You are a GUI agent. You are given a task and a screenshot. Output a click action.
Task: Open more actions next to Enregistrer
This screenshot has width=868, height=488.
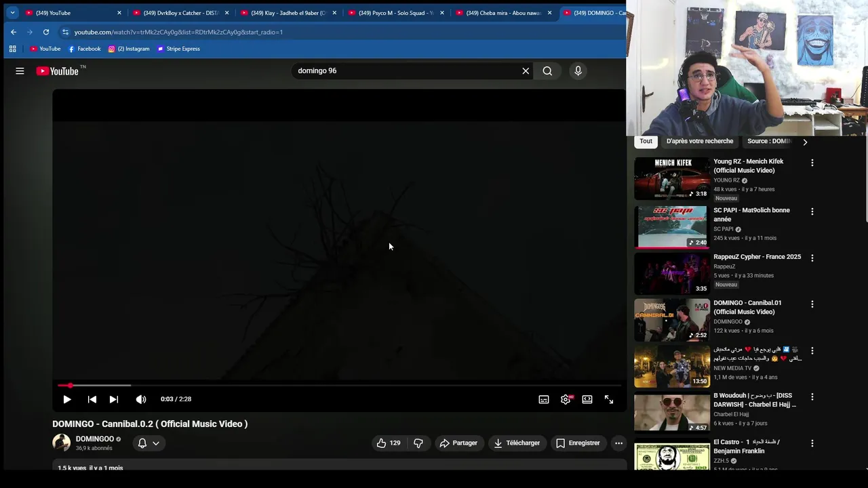(618, 443)
